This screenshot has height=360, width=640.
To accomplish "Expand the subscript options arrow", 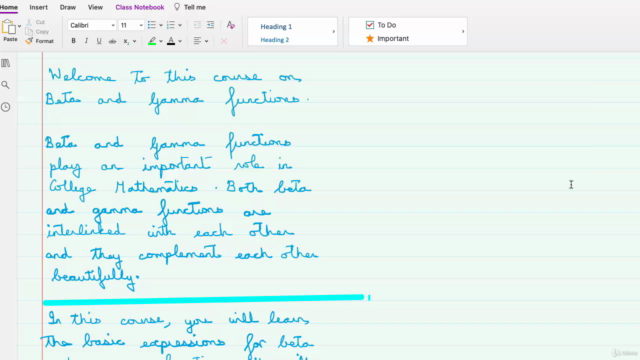I will pyautogui.click(x=134, y=41).
